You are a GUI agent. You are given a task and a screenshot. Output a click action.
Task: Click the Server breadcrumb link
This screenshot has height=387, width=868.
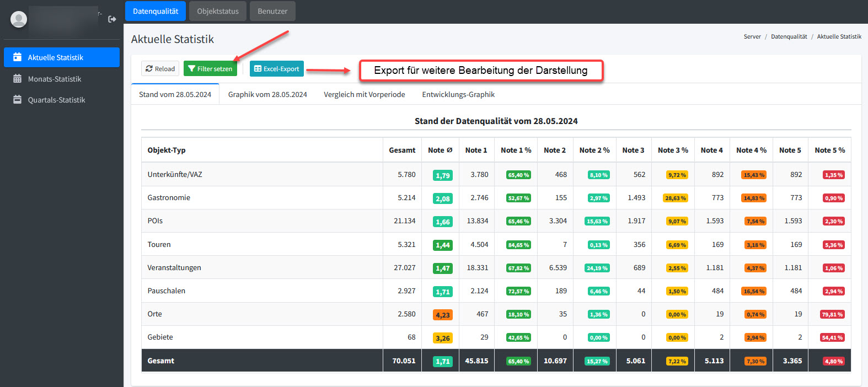[752, 37]
